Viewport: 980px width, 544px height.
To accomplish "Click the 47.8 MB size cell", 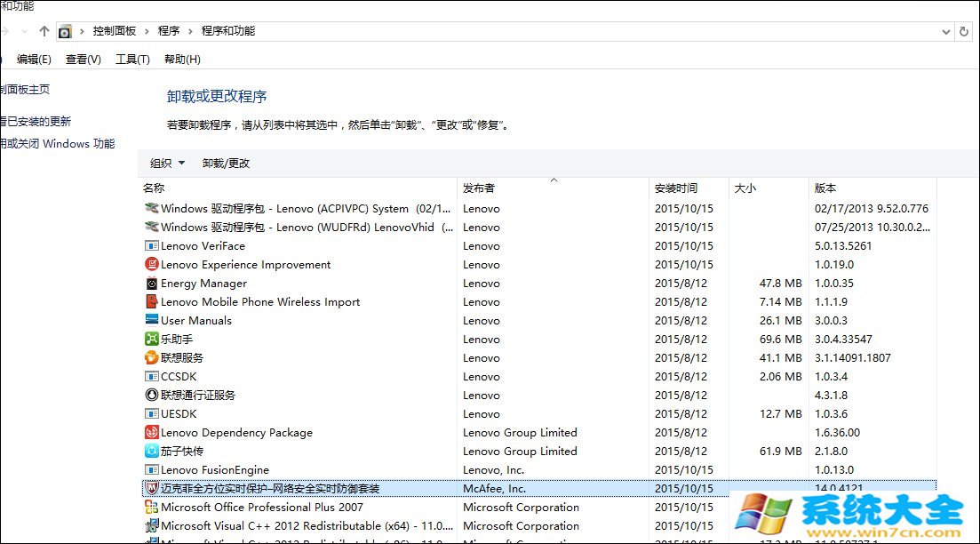I will pyautogui.click(x=780, y=284).
